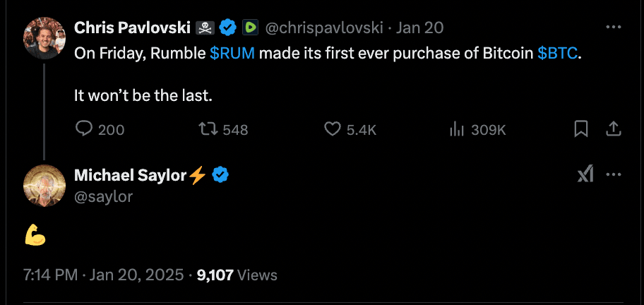Click Michael Saylor's blue verified badge

point(221,176)
